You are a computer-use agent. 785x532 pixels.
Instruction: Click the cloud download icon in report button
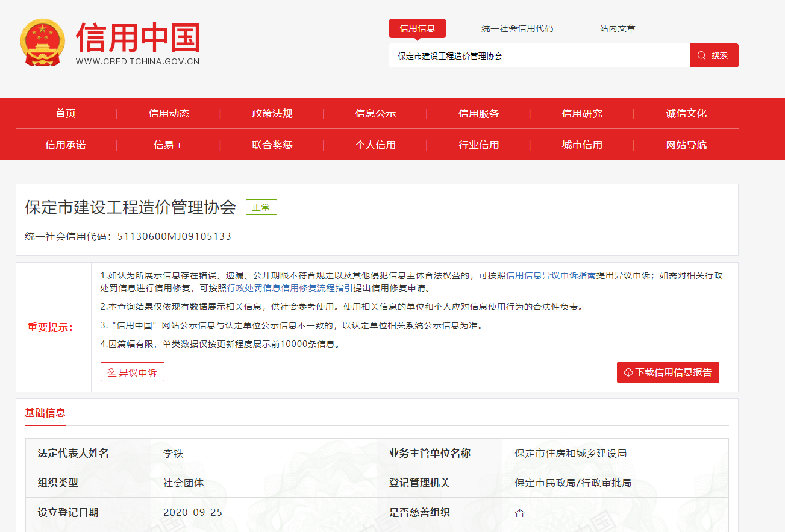click(628, 372)
